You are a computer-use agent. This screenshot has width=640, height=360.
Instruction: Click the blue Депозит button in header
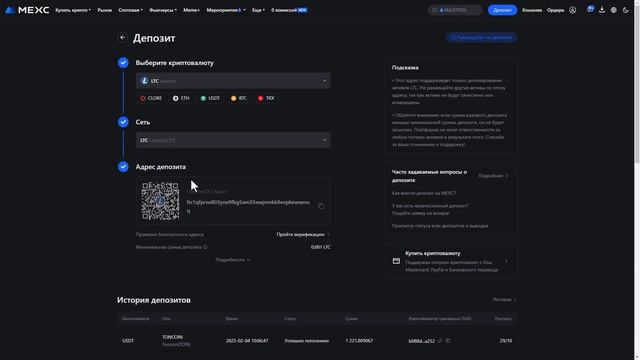pos(502,10)
